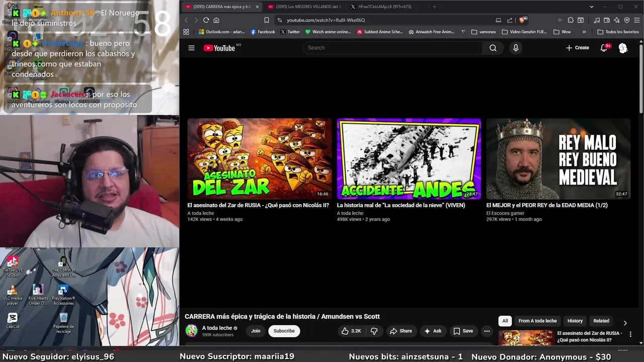Navigate back with the browser arrow
This screenshot has height=362, width=644.
pyautogui.click(x=186, y=20)
